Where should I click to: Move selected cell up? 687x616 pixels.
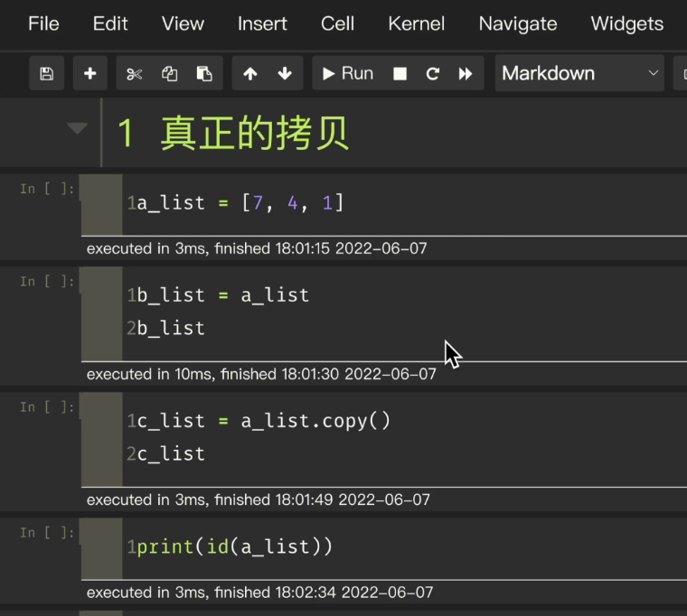[250, 74]
